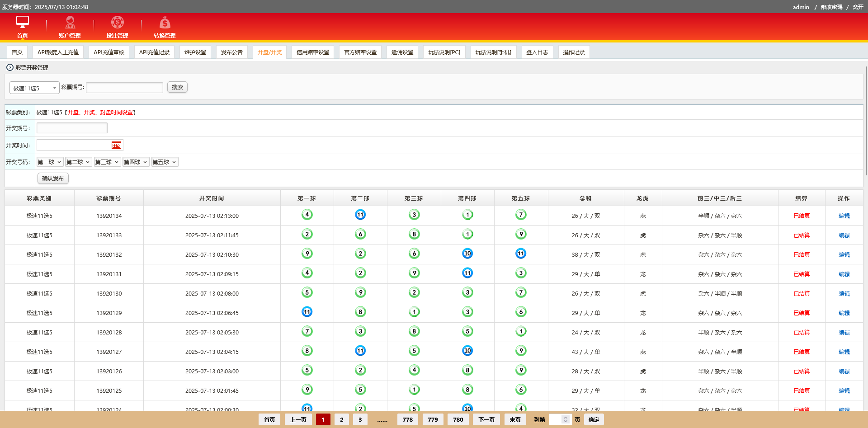The height and width of the screenshot is (428, 868).
Task: Click the page number stepper arrows
Action: pos(565,419)
